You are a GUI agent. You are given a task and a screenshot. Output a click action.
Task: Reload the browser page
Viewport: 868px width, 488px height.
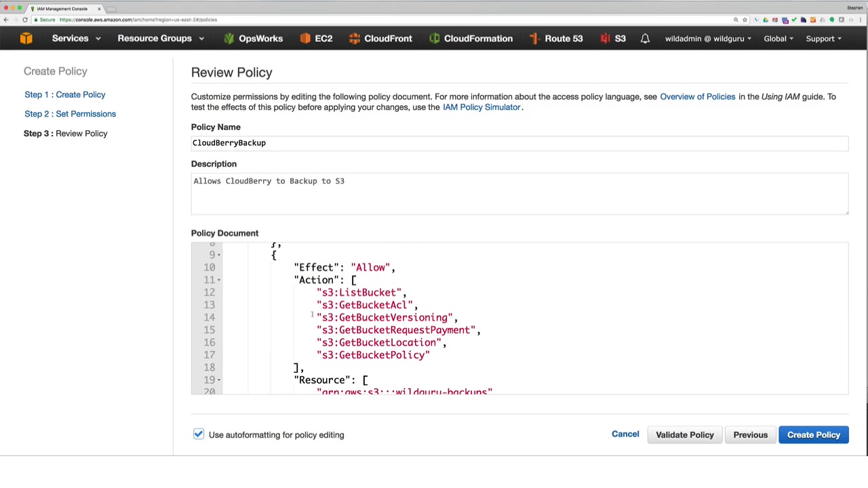(x=25, y=20)
